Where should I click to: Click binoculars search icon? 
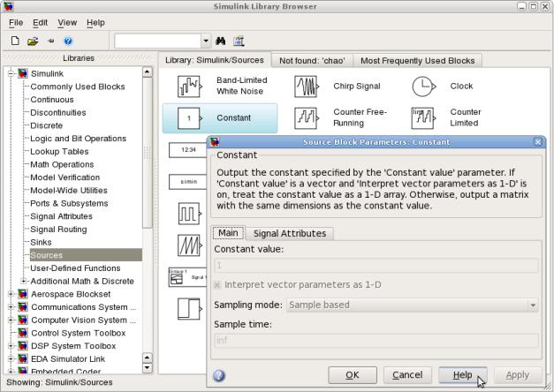coord(221,41)
